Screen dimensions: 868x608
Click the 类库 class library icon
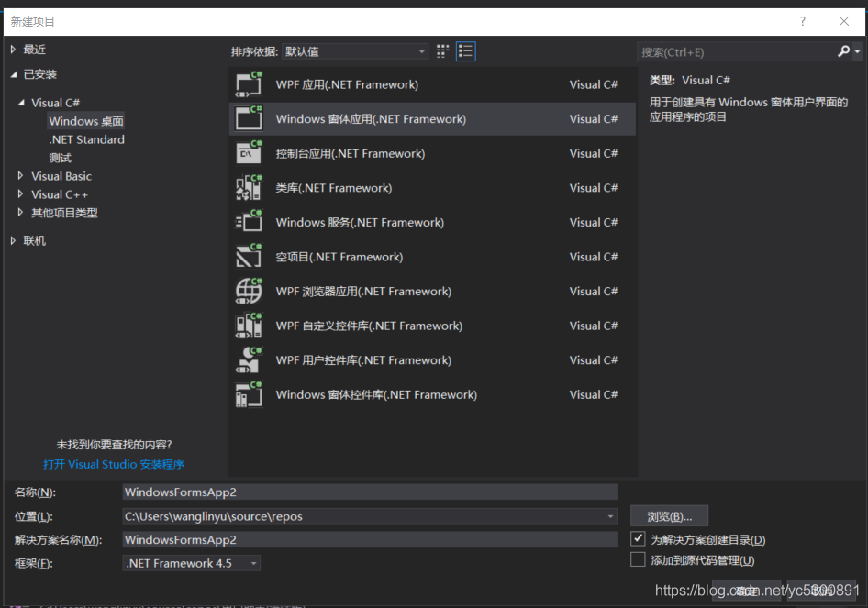point(249,188)
